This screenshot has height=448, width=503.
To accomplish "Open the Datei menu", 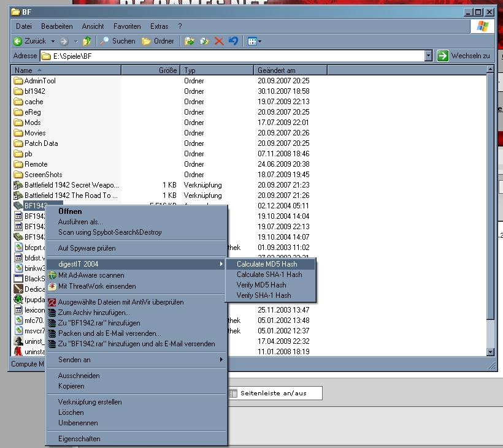I will click(x=24, y=26).
